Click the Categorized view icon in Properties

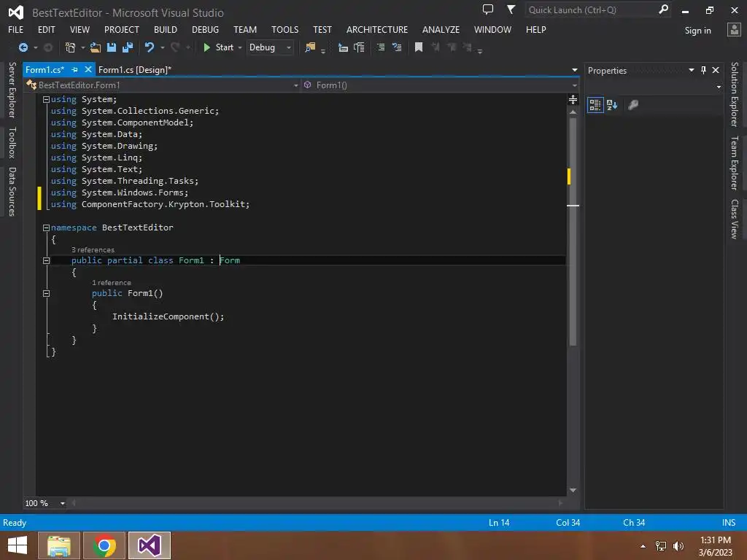coord(595,105)
